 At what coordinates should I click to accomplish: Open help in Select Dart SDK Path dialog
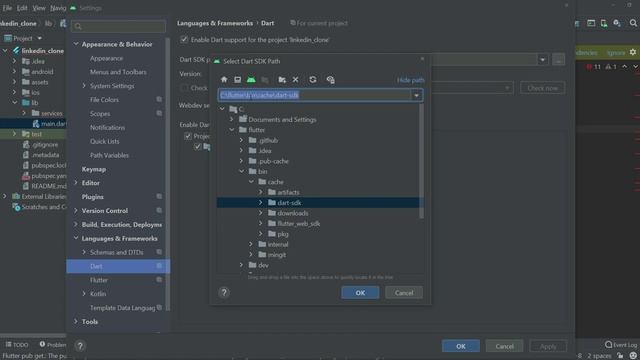[224, 293]
